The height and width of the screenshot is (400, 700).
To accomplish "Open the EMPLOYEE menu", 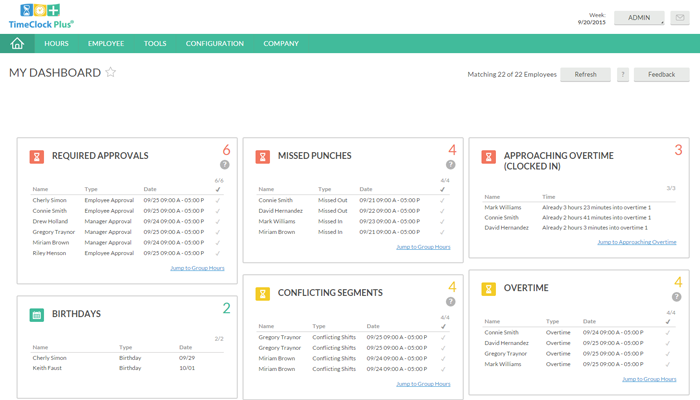I will (x=106, y=44).
